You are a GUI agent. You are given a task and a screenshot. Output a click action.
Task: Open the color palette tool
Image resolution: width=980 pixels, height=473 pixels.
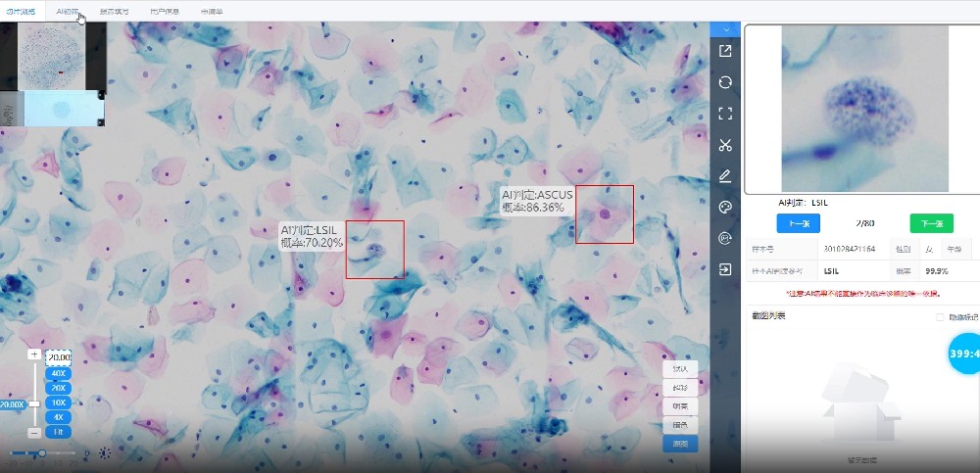pos(725,208)
